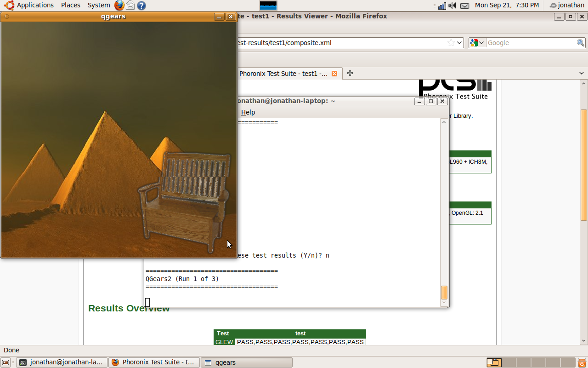Launch Firefox from the top panel icon
Screen dimensions: 588x368
(119, 6)
